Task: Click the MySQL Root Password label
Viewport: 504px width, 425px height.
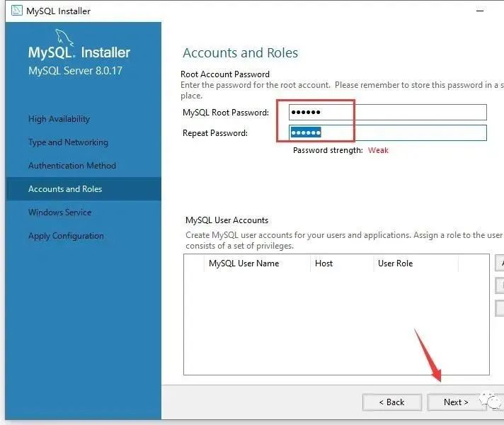Action: coord(226,113)
